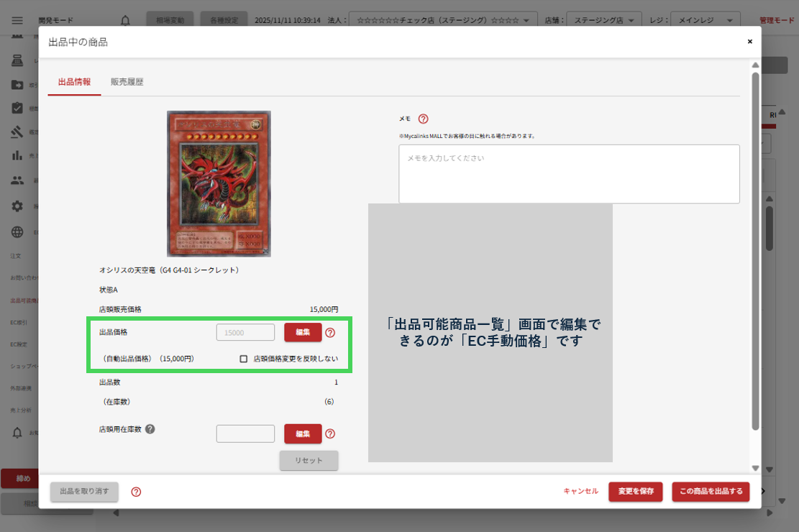
Task: Click the 変更を保存 button
Action: tap(635, 491)
